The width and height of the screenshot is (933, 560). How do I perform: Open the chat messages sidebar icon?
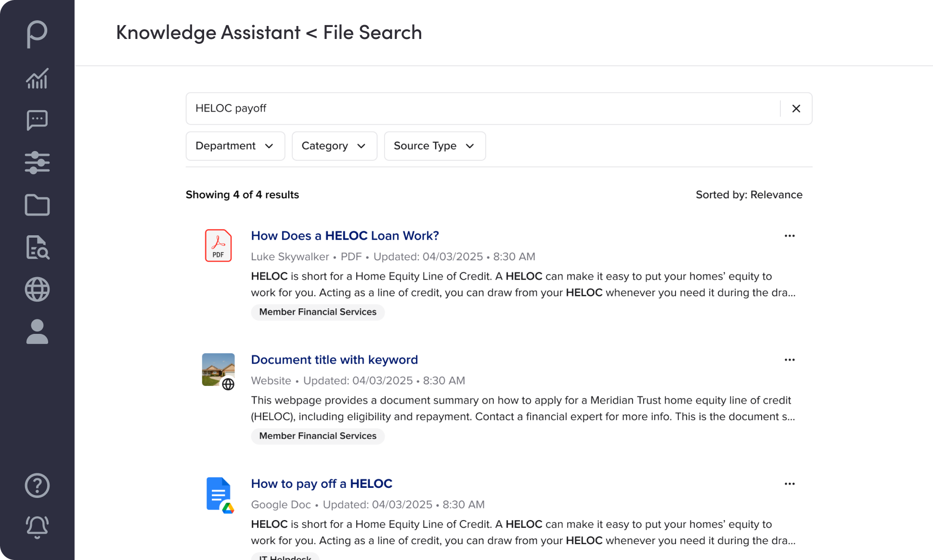coord(37,120)
